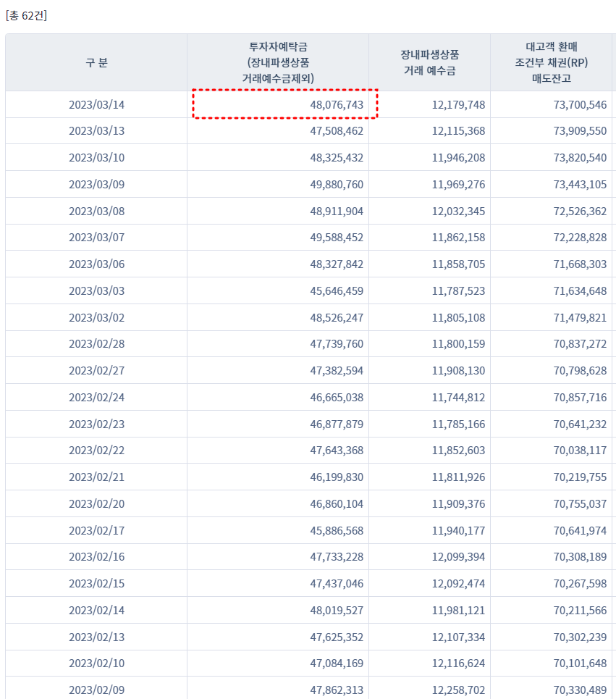This screenshot has width=616, height=699.
Task: Select the 2023/03/13 date cell
Action: [97, 131]
